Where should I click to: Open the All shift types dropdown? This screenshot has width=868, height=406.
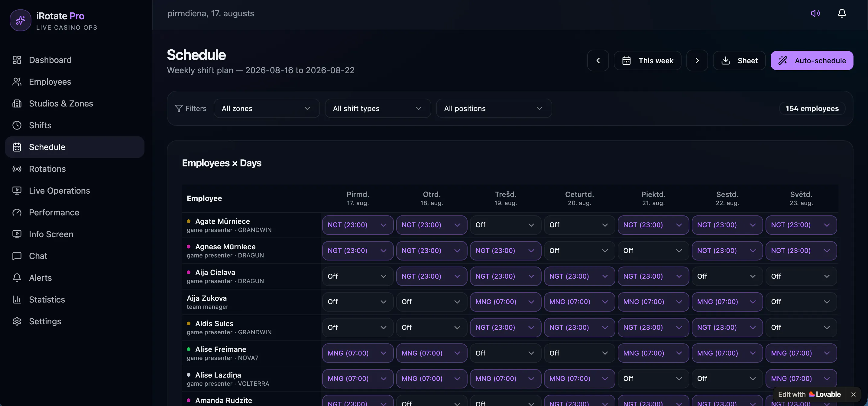click(378, 108)
